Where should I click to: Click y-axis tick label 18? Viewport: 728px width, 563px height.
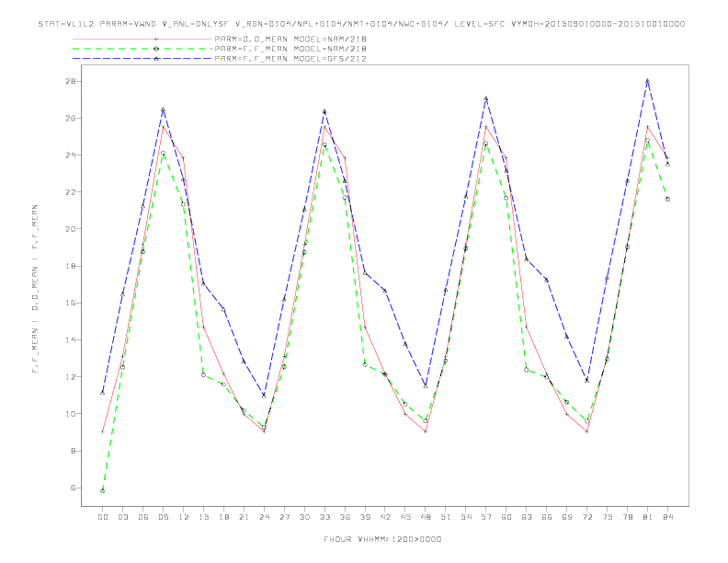(71, 266)
